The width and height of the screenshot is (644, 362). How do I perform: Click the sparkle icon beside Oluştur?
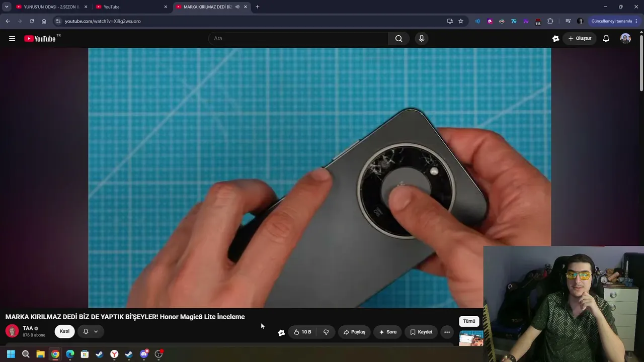(555, 39)
